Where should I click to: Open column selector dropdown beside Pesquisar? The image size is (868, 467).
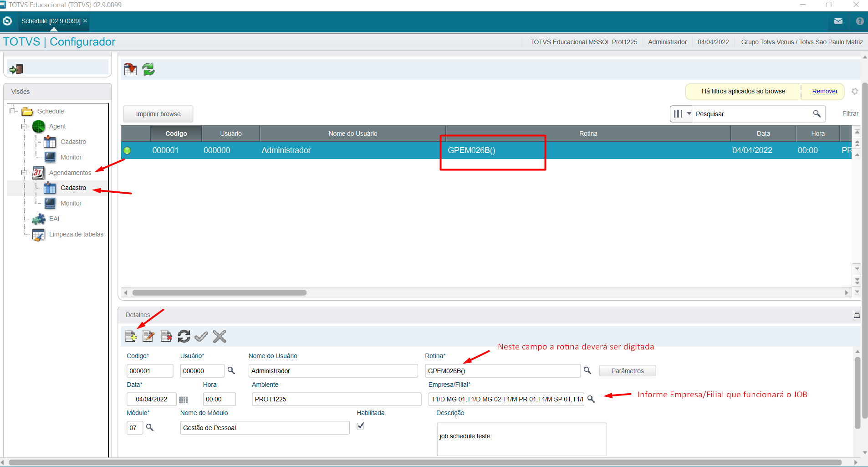[682, 113]
